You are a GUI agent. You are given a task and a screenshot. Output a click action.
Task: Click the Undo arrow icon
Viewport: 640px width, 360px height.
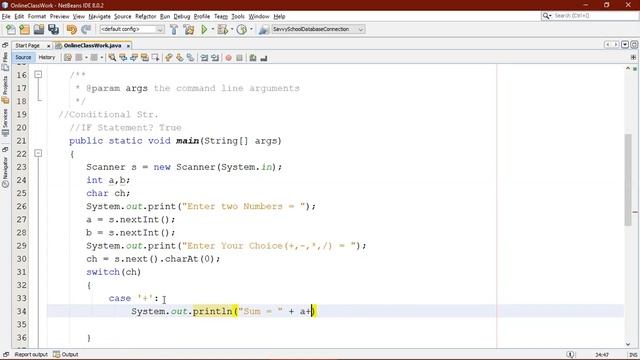[72, 29]
